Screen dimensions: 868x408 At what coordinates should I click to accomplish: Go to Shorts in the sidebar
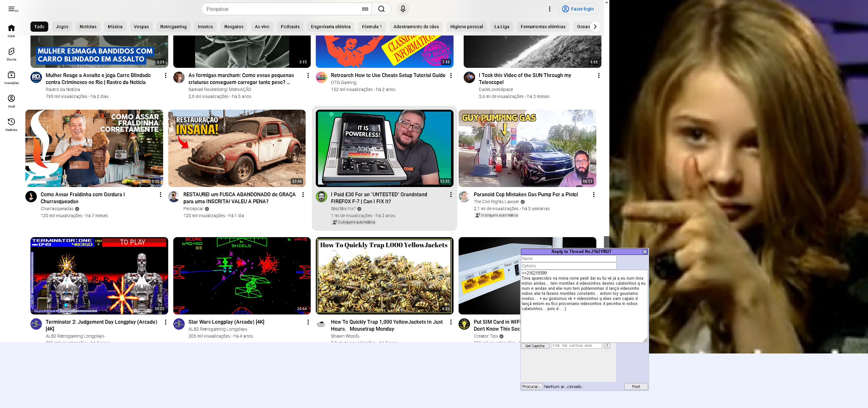coord(11,54)
